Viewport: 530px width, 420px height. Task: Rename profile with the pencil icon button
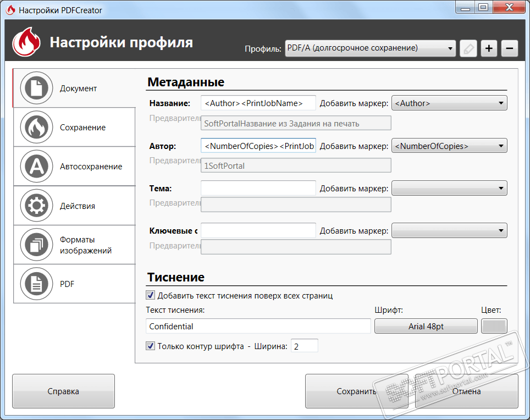click(468, 49)
